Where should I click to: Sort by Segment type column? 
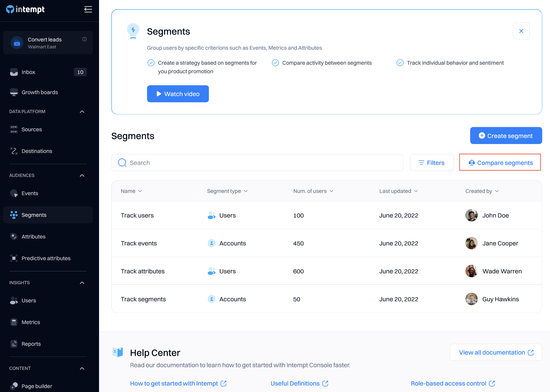pyautogui.click(x=227, y=191)
